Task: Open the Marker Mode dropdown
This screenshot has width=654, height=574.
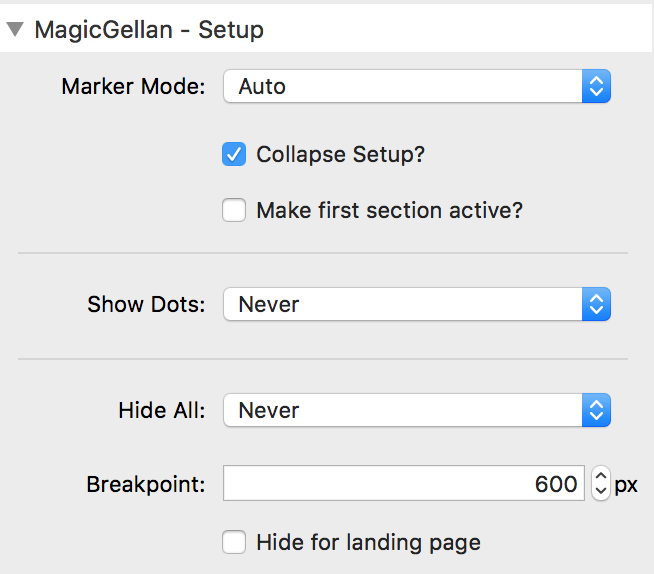Action: coord(402,87)
